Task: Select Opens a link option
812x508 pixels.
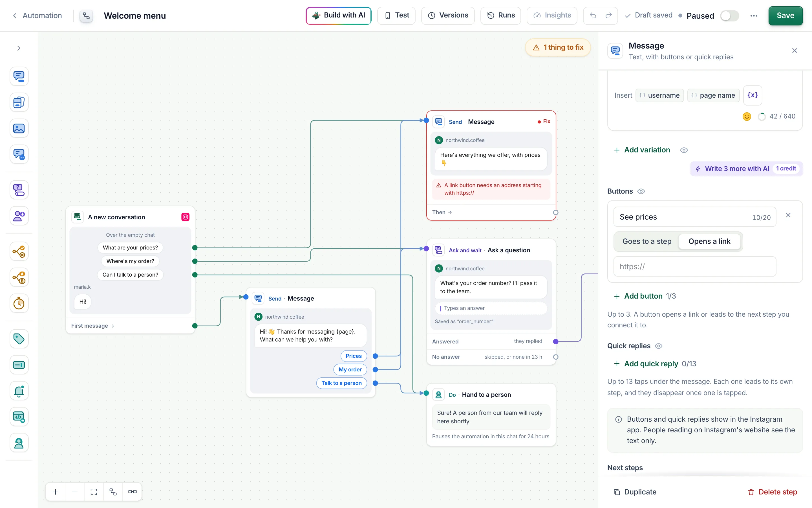Action: [x=709, y=241]
